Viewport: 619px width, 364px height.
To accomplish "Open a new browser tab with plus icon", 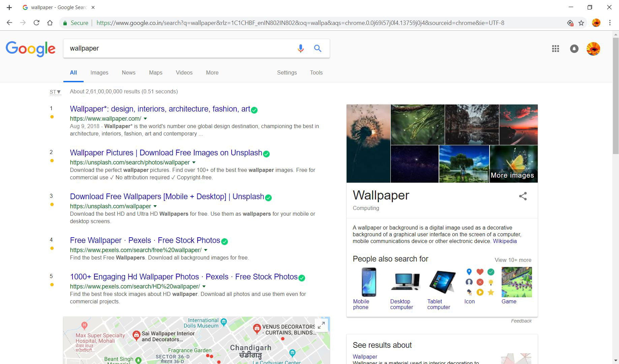I will coord(9,7).
